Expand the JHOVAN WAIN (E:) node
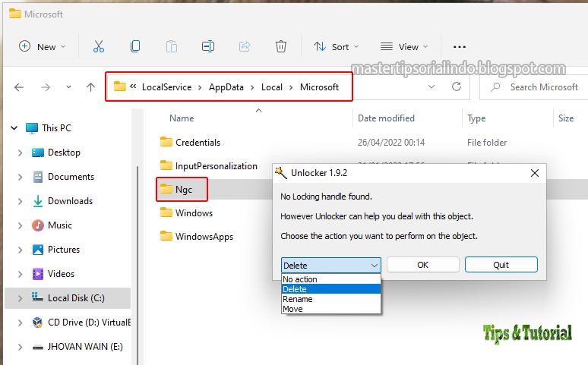 click(x=21, y=347)
